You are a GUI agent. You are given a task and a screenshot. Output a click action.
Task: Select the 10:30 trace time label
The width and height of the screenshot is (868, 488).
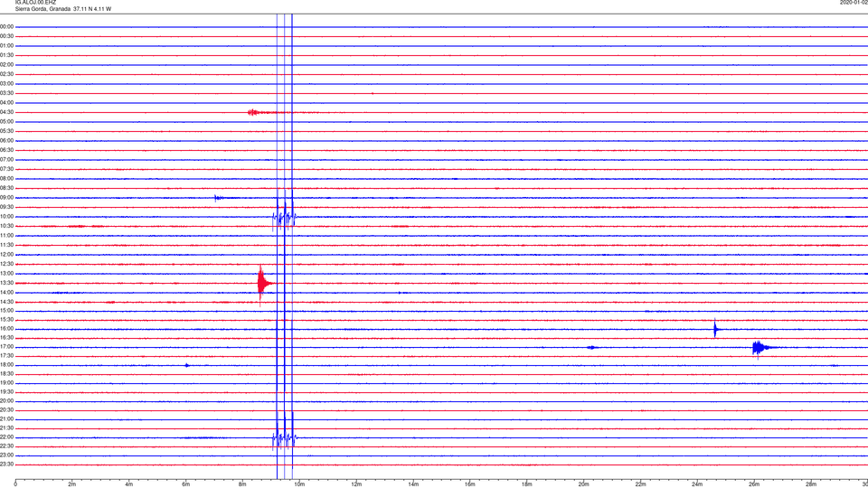tap(6, 226)
